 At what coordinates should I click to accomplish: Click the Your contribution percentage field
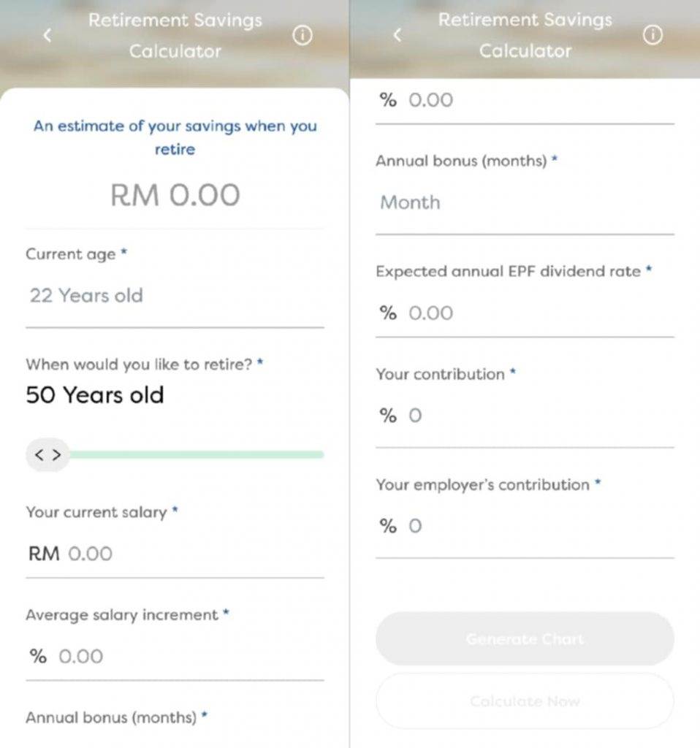(x=525, y=416)
